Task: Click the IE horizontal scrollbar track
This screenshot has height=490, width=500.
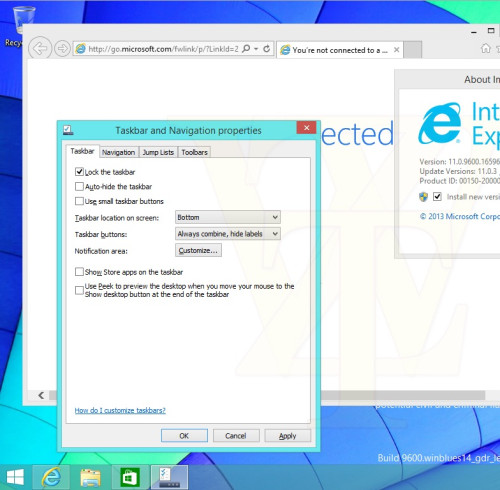Action: coord(402,395)
